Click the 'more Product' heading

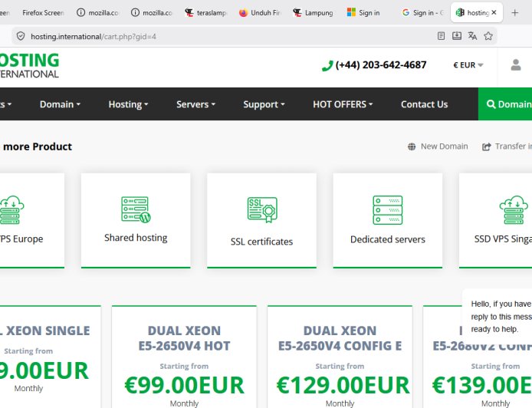coord(38,146)
